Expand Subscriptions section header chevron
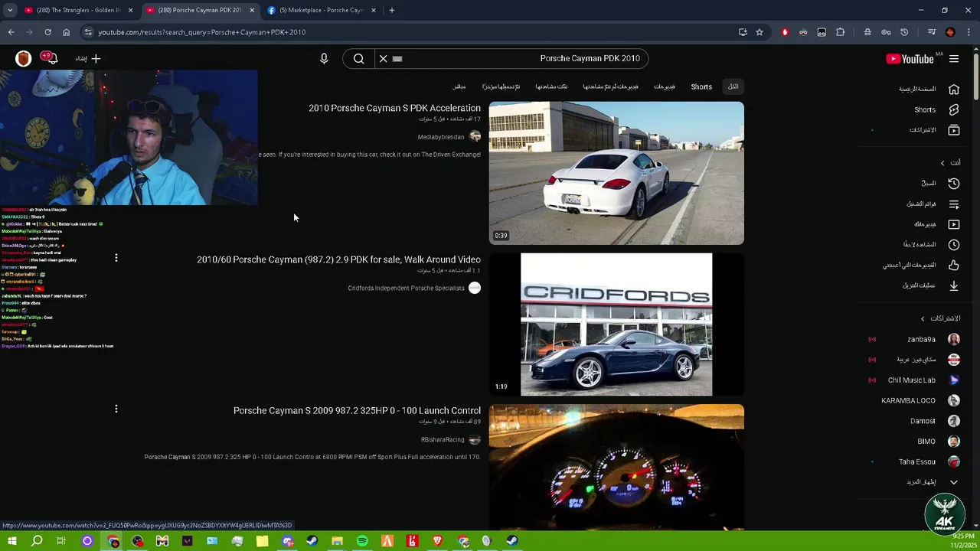Image resolution: width=980 pixels, height=551 pixels. 923,318
